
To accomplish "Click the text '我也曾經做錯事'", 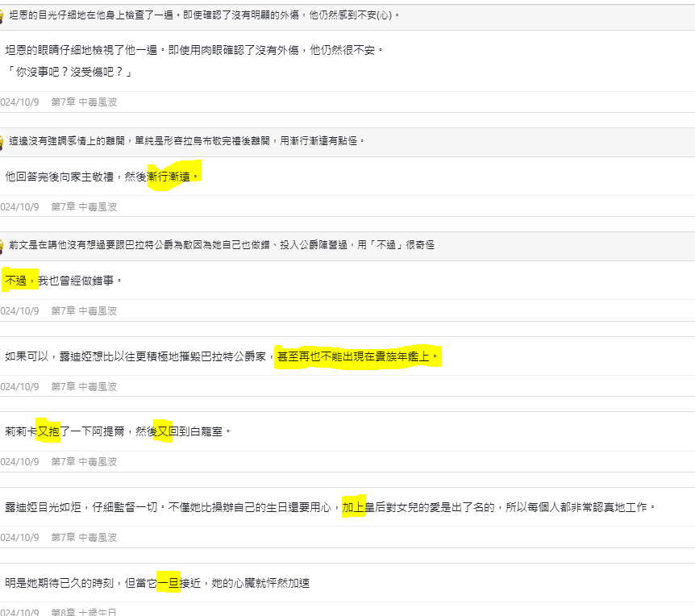I will pyautogui.click(x=76, y=281).
